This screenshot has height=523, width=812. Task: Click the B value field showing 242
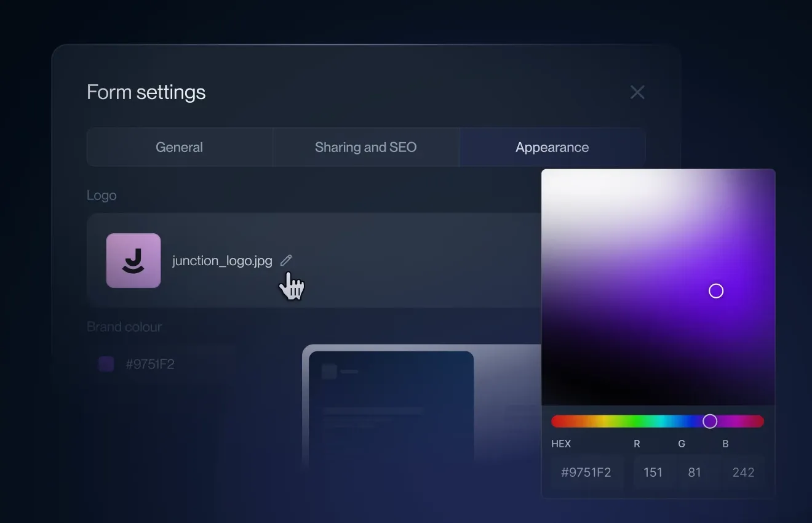[743, 473]
